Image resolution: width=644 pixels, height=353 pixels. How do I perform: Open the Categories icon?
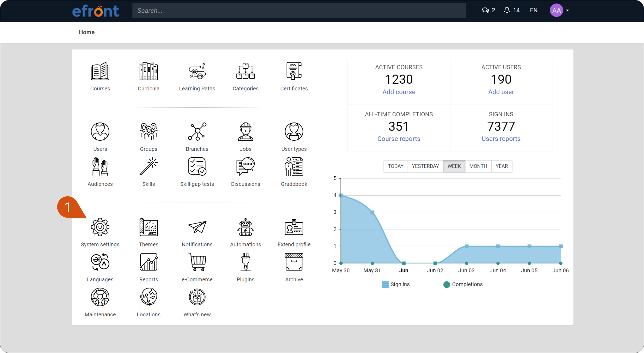coord(246,72)
